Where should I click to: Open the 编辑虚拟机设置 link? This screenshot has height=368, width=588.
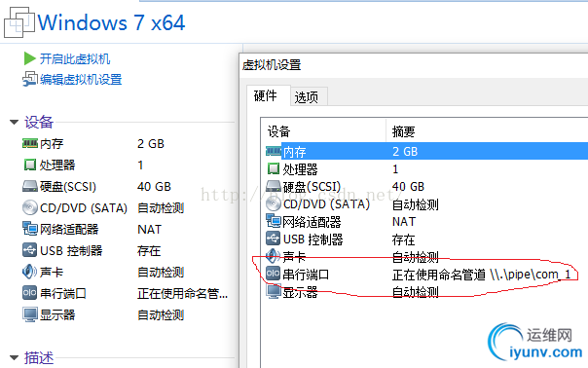[81, 80]
